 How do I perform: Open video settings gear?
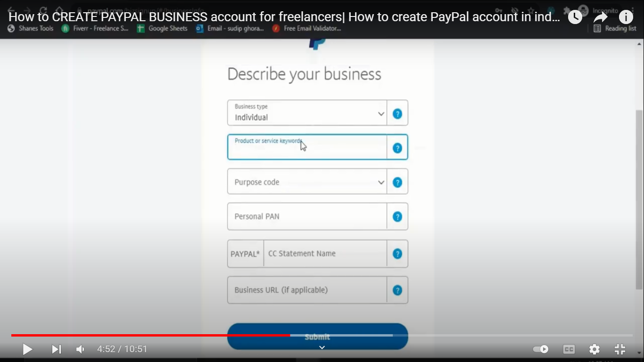point(594,349)
